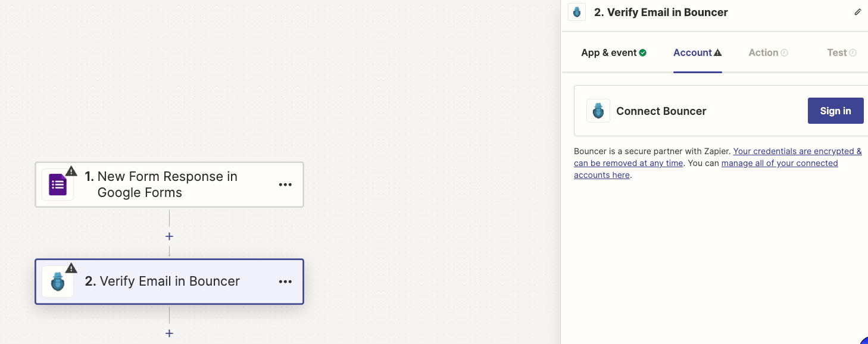Open the three-dot menu for Google Forms step

coord(285,184)
